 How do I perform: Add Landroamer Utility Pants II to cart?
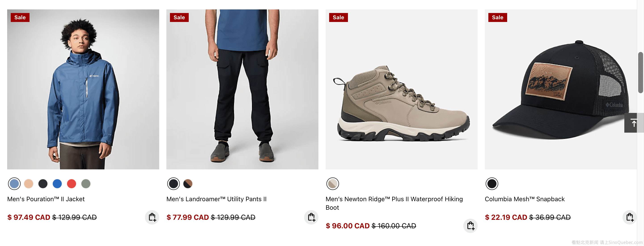[311, 217]
